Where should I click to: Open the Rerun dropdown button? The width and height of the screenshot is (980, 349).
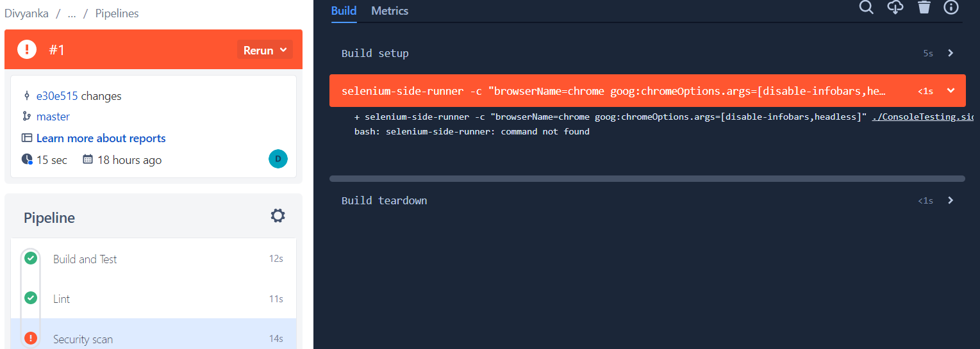(265, 50)
